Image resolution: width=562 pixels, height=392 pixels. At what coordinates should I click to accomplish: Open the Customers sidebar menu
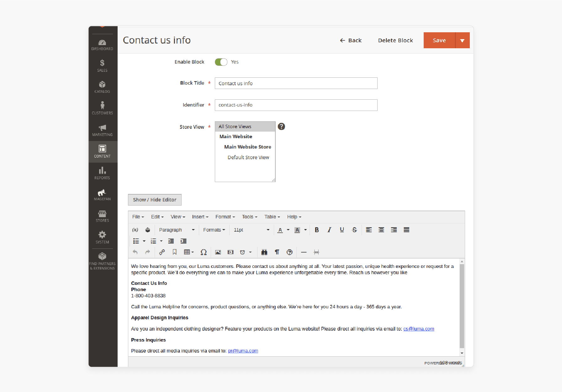click(x=103, y=108)
